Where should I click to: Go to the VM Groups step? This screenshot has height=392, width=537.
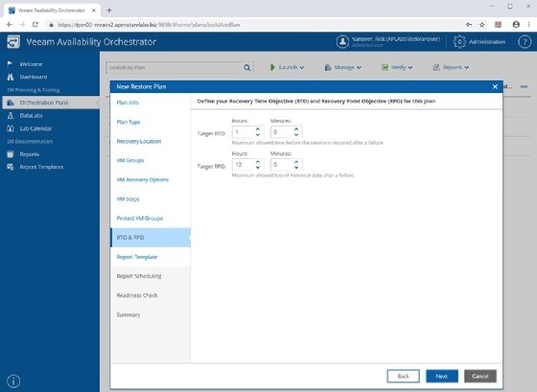(130, 161)
